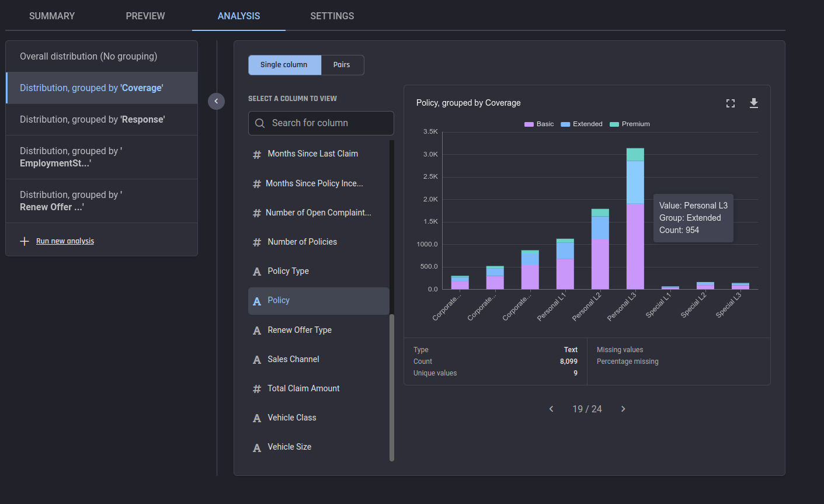Toggle Extended series in chart legend

coord(582,124)
